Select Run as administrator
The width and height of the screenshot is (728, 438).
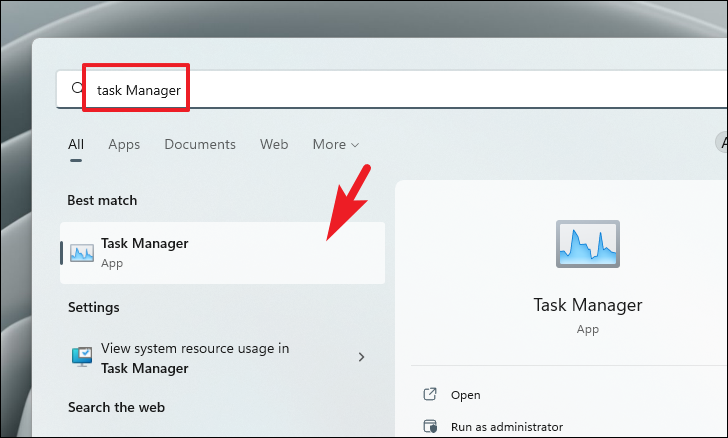(x=507, y=426)
